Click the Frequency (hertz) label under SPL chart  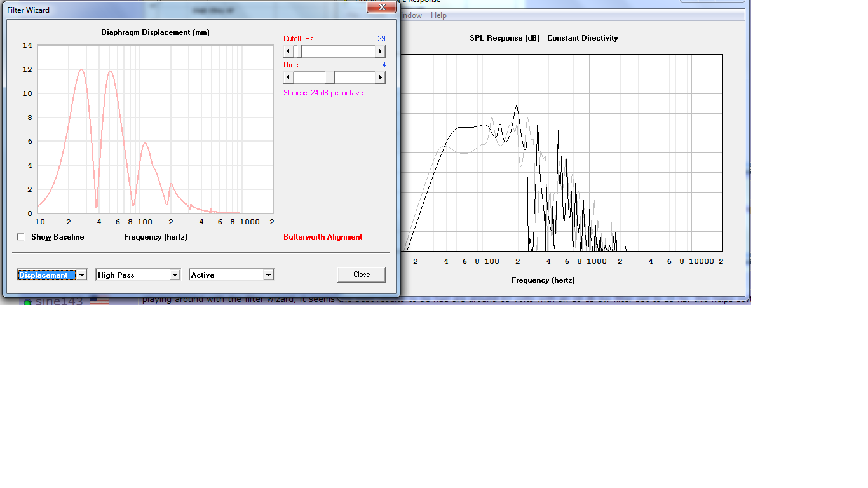click(543, 280)
